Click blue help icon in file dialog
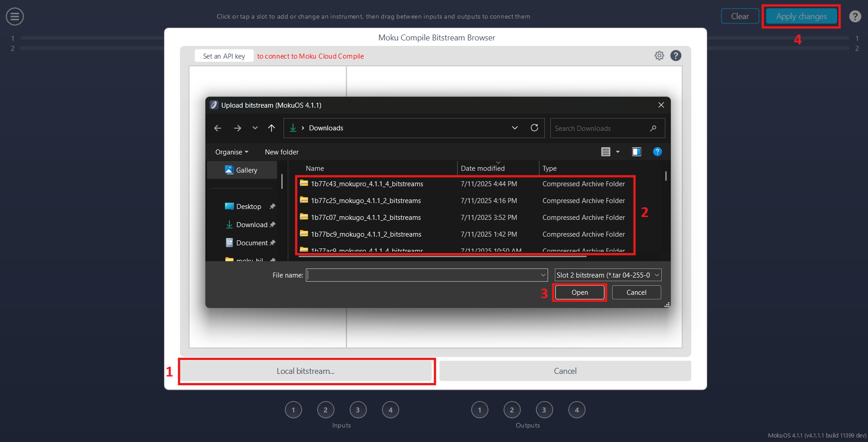Screen dimensions: 868x442 tap(657, 152)
